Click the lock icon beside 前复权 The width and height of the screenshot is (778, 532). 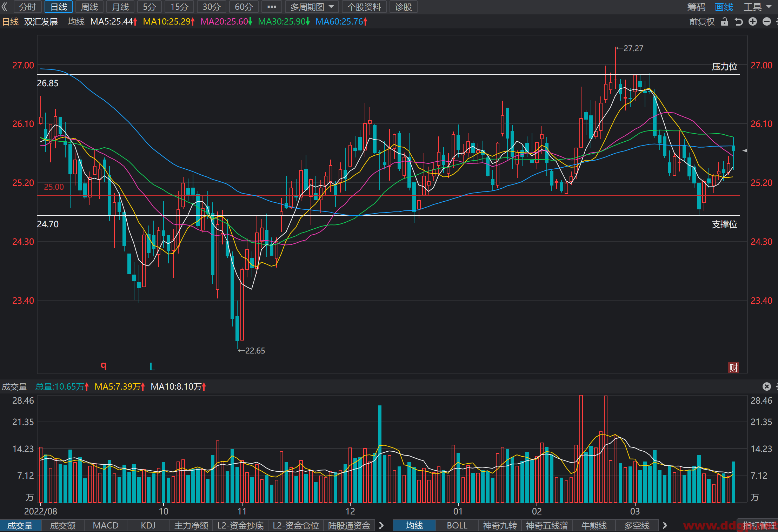click(724, 22)
